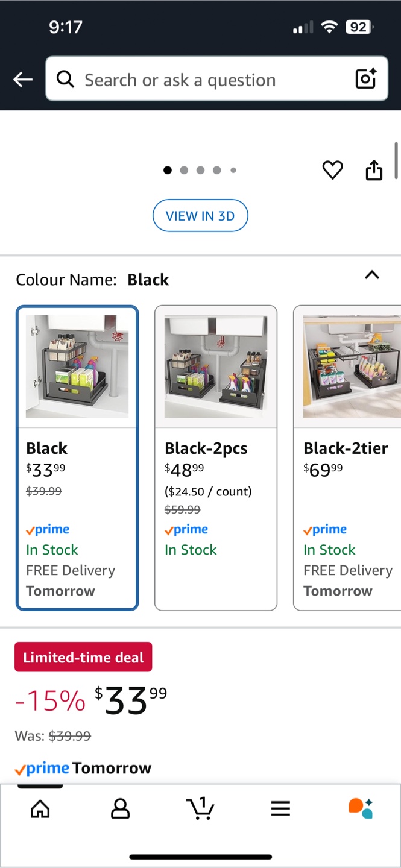Select the Black-2pcs option card
Viewport: 401px width, 868px height.
pyautogui.click(x=216, y=458)
